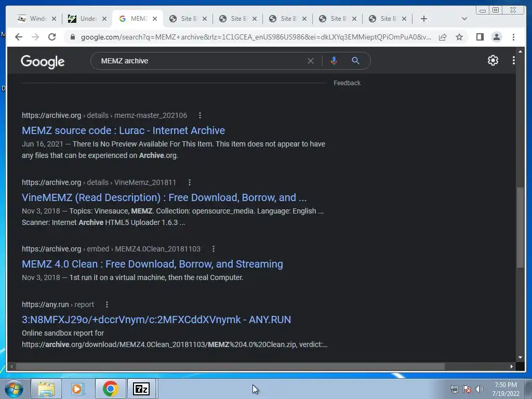The width and height of the screenshot is (532, 399).
Task: Click the scroll down arrow
Action: 520,357
